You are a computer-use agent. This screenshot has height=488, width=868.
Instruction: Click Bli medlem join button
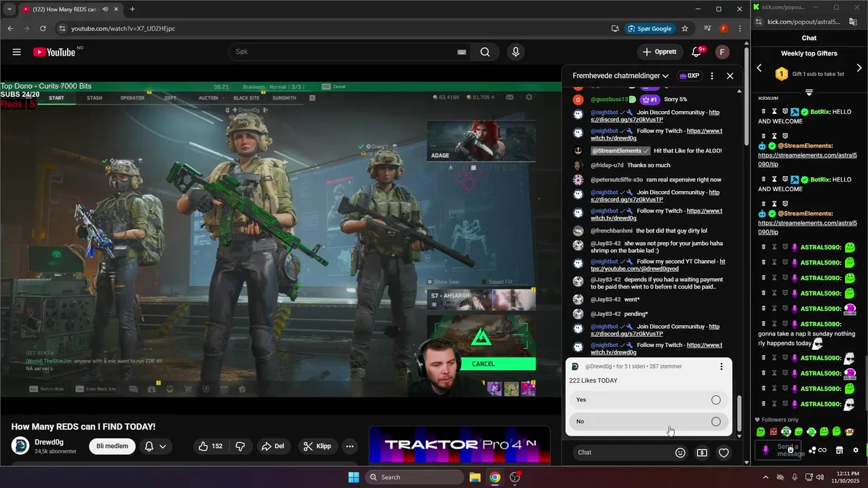112,446
